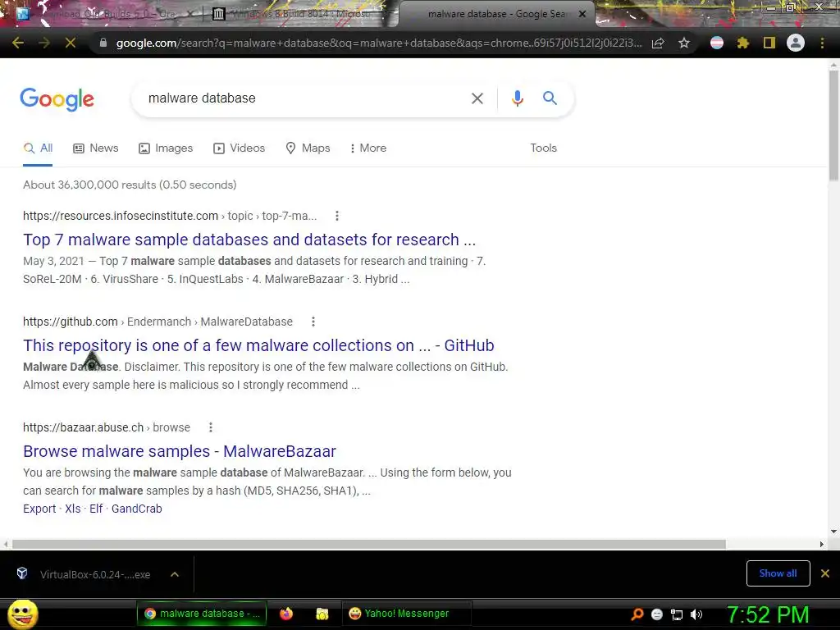840x630 pixels.
Task: Close the downloads bar
Action: click(825, 573)
